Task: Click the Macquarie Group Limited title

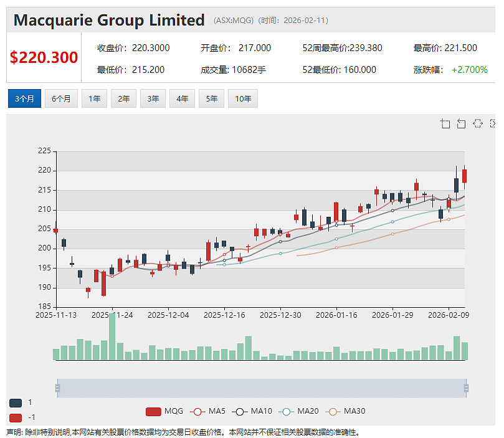Action: click(109, 20)
